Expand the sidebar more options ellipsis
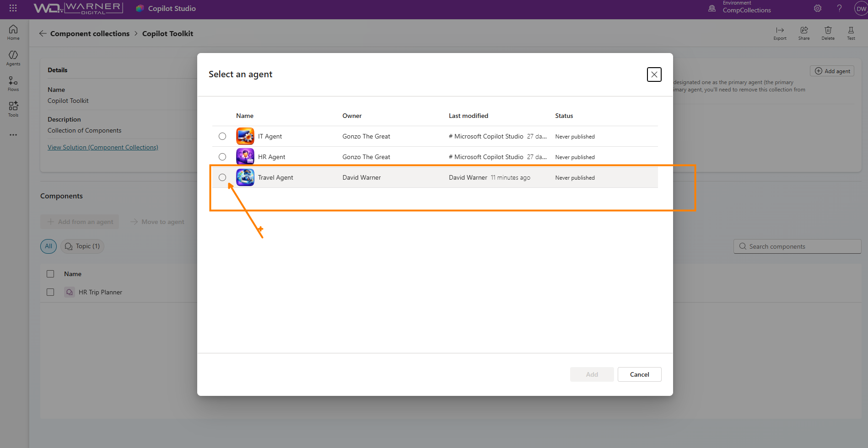Viewport: 868px width, 448px height. [x=13, y=135]
